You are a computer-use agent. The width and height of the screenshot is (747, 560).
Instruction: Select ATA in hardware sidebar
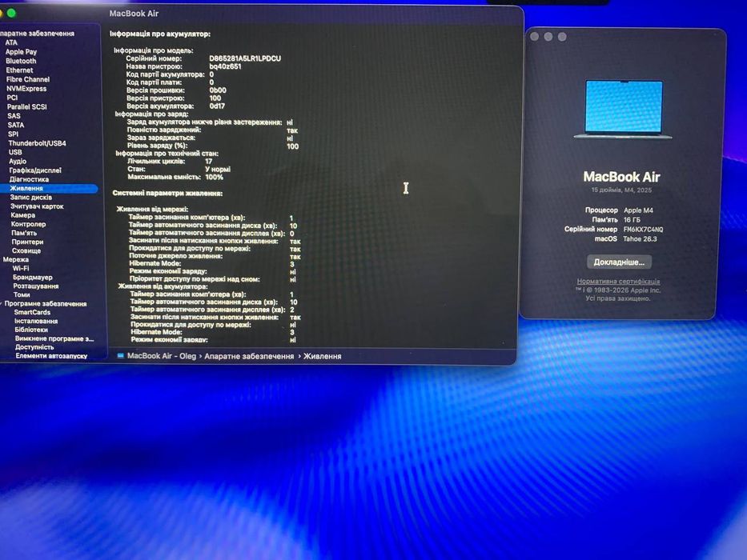(11, 42)
